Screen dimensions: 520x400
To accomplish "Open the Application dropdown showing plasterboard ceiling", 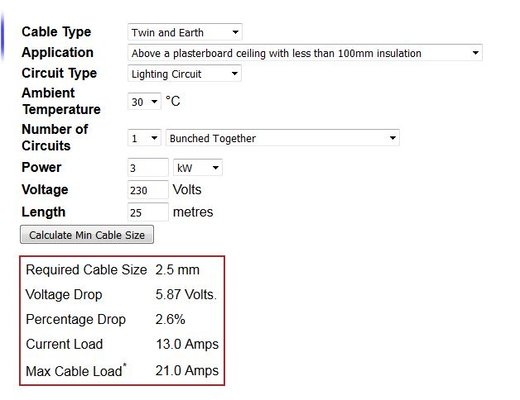I will pos(305,53).
